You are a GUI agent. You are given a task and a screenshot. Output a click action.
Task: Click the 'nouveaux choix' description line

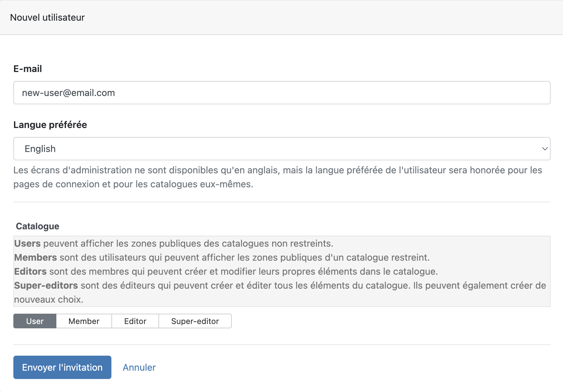point(49,299)
